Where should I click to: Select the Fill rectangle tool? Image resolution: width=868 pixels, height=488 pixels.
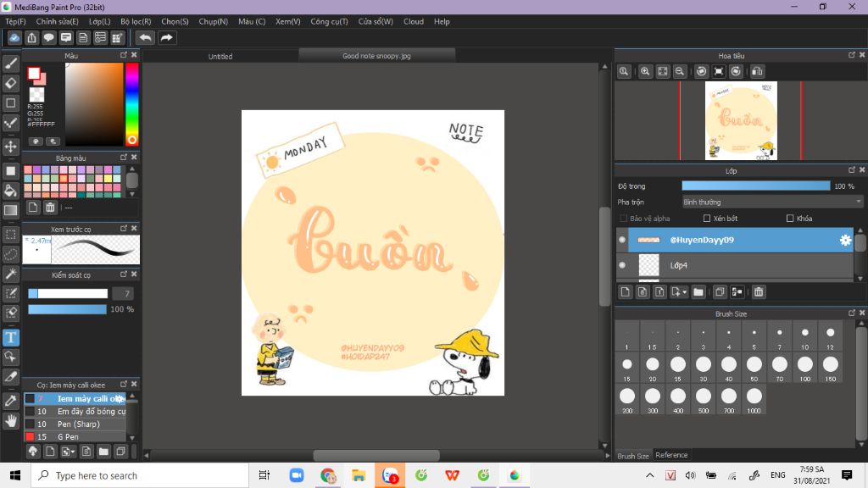[x=10, y=171]
